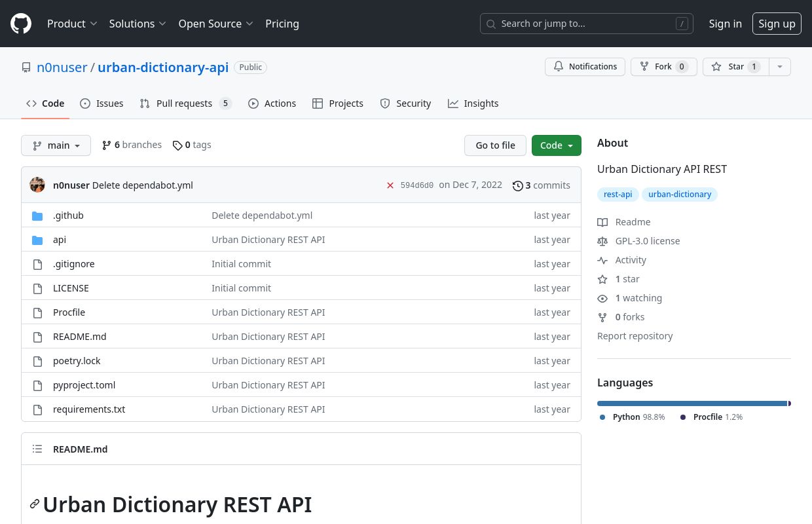Open the star lists dropdown arrow
Screen dimensions: 812x524
click(779, 67)
